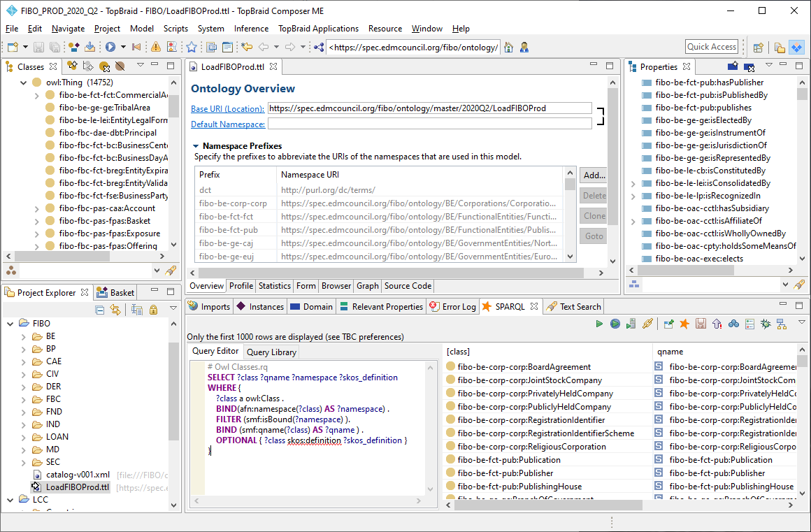Click the blue circled run query icon

[x=615, y=324]
